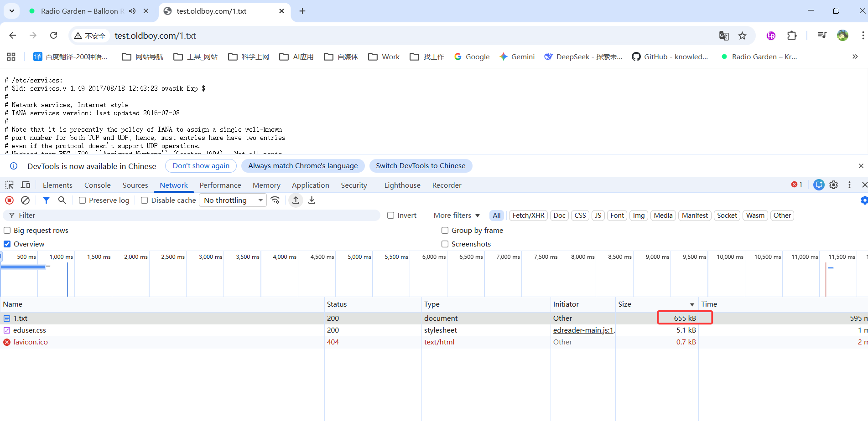Click the Filter text input field
868x421 pixels.
(x=192, y=216)
